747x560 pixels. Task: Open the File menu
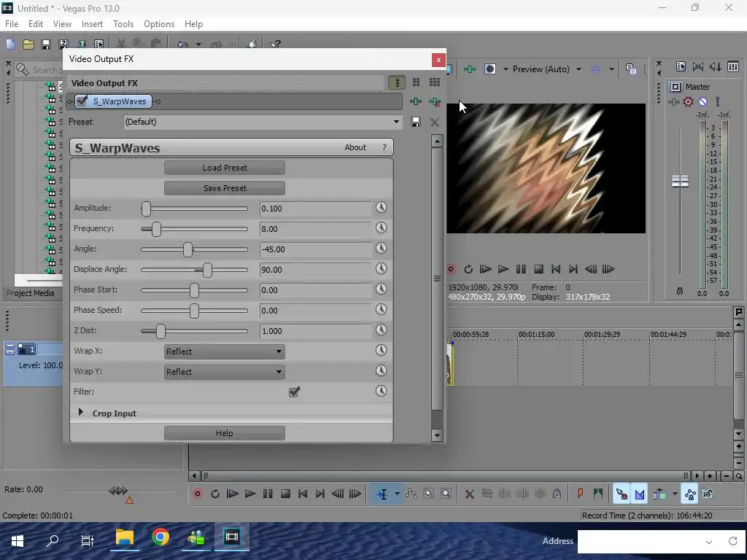[12, 24]
